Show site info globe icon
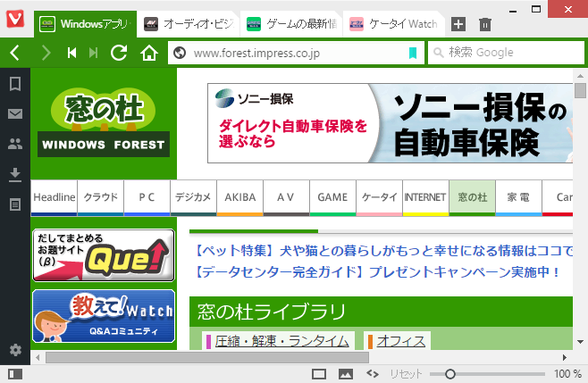The height and width of the screenshot is (383, 588). tap(180, 53)
